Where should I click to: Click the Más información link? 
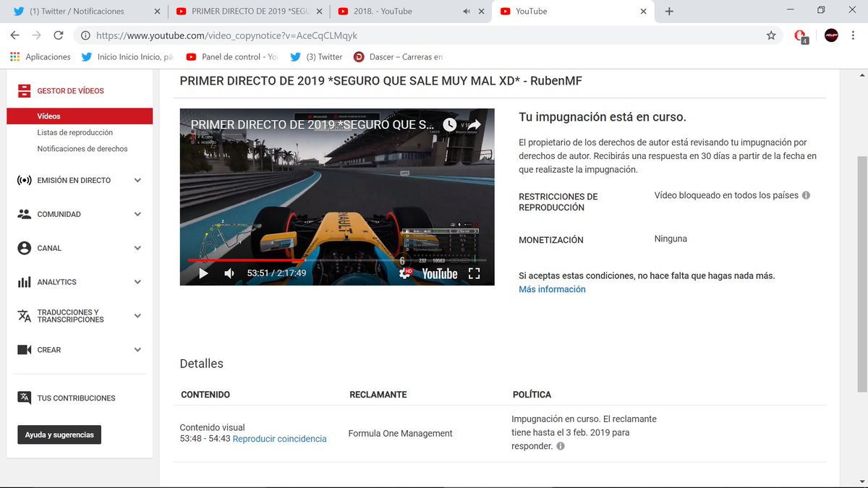pos(552,289)
